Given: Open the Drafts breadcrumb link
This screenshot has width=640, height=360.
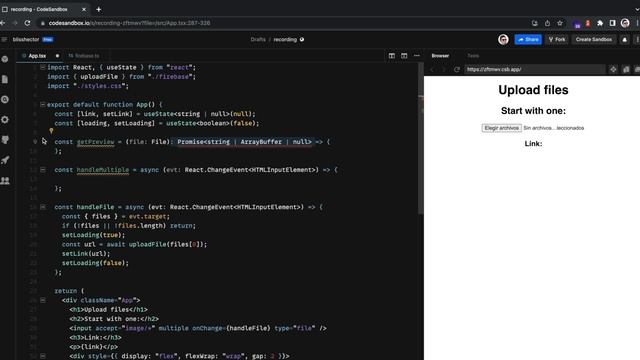Looking at the screenshot, I should click(258, 40).
